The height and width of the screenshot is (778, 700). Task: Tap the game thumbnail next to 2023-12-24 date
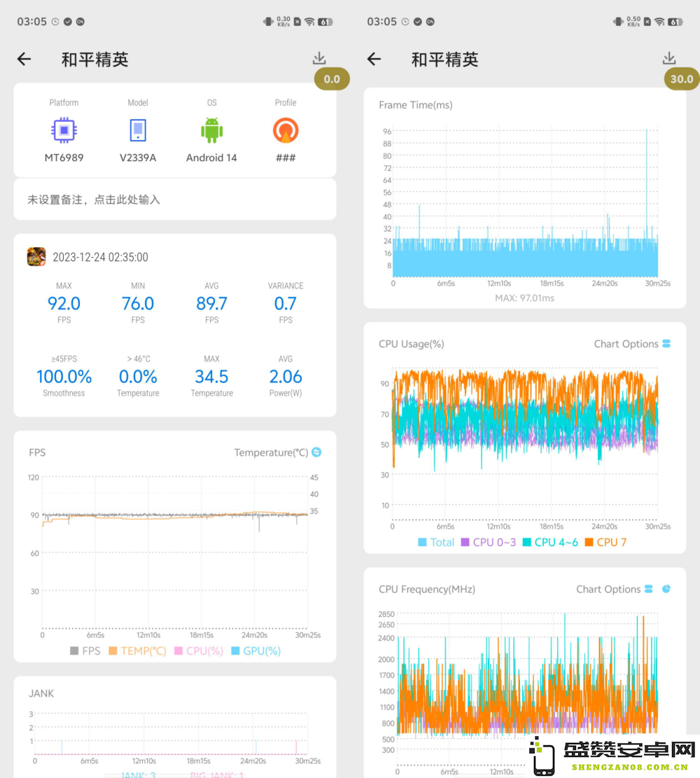pyautogui.click(x=36, y=256)
